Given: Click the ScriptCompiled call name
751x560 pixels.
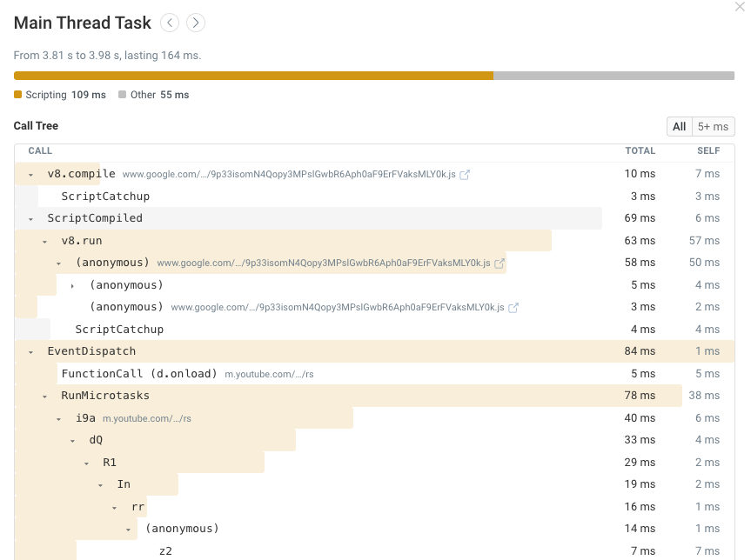Looking at the screenshot, I should click(95, 218).
